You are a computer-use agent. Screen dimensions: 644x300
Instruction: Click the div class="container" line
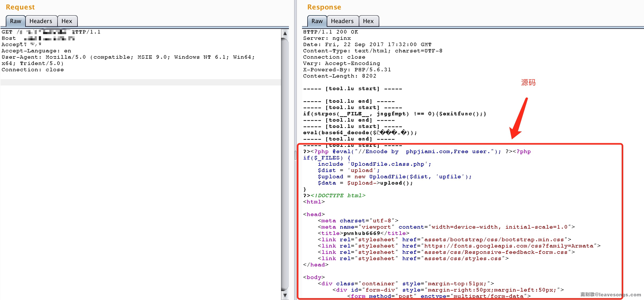click(406, 284)
